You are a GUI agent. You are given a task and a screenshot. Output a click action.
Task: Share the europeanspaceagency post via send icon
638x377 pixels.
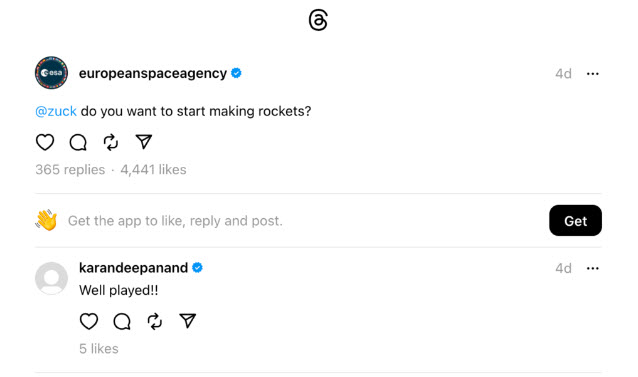(144, 142)
